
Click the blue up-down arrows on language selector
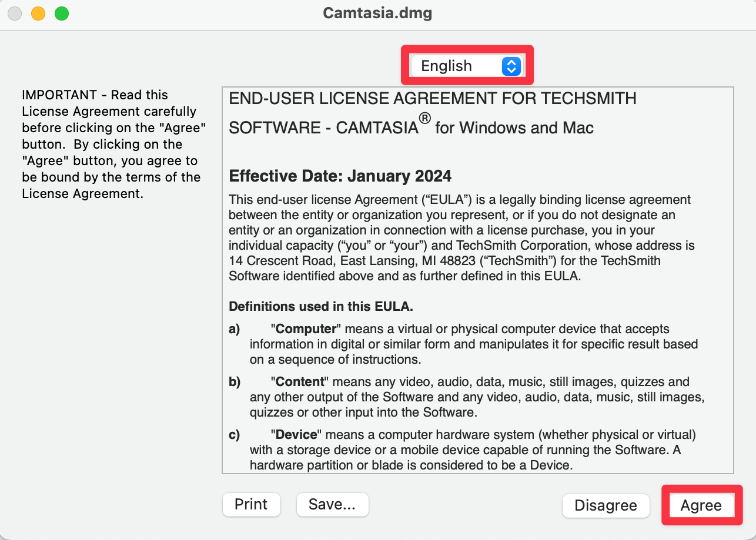511,66
